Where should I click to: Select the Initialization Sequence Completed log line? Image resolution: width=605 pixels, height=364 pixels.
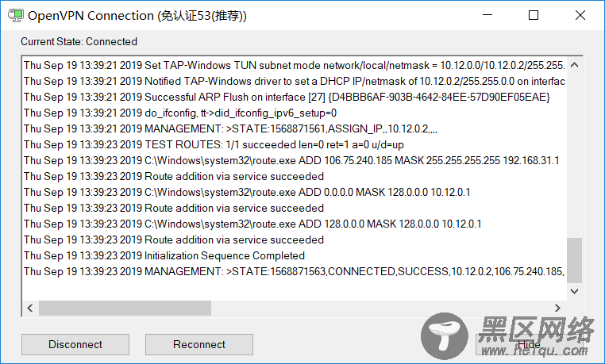(x=164, y=256)
